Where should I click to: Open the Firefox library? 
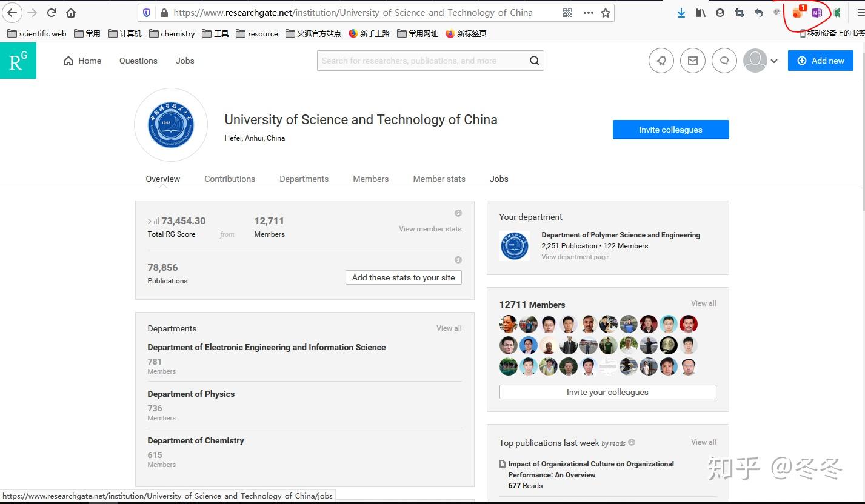(701, 13)
